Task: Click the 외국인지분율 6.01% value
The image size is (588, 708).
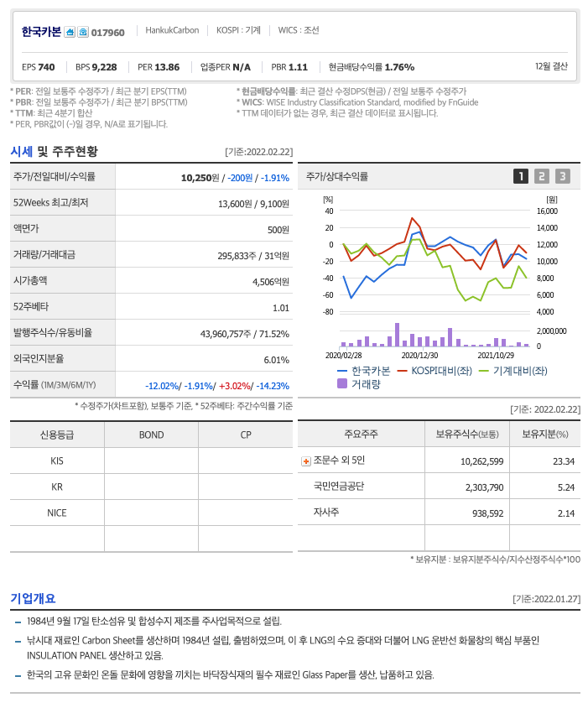Action: coord(277,360)
